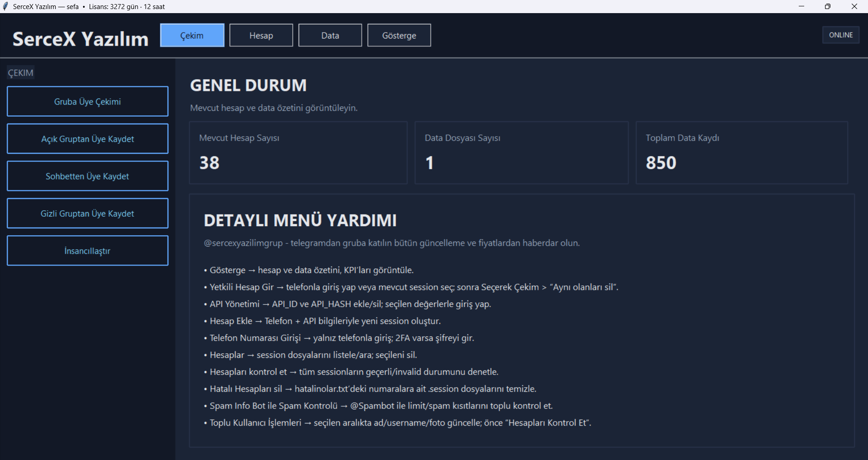Click the Gruba Üye Çekimi button
The height and width of the screenshot is (460, 868).
(87, 102)
